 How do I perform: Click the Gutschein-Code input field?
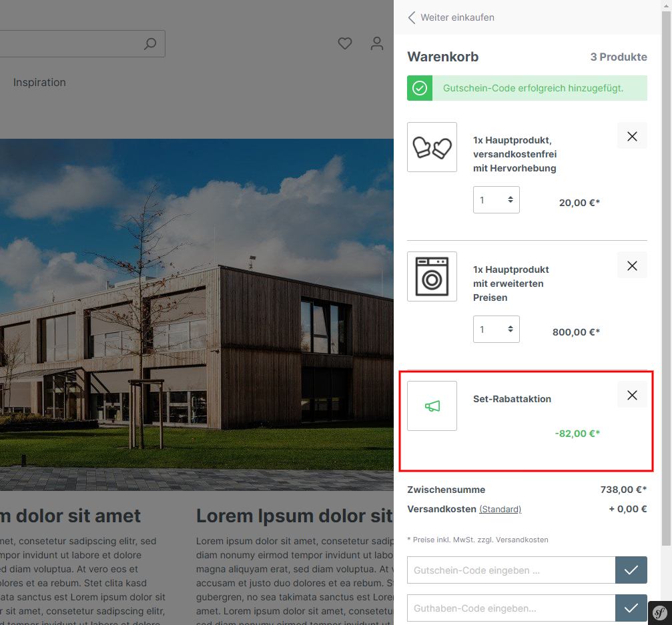511,570
